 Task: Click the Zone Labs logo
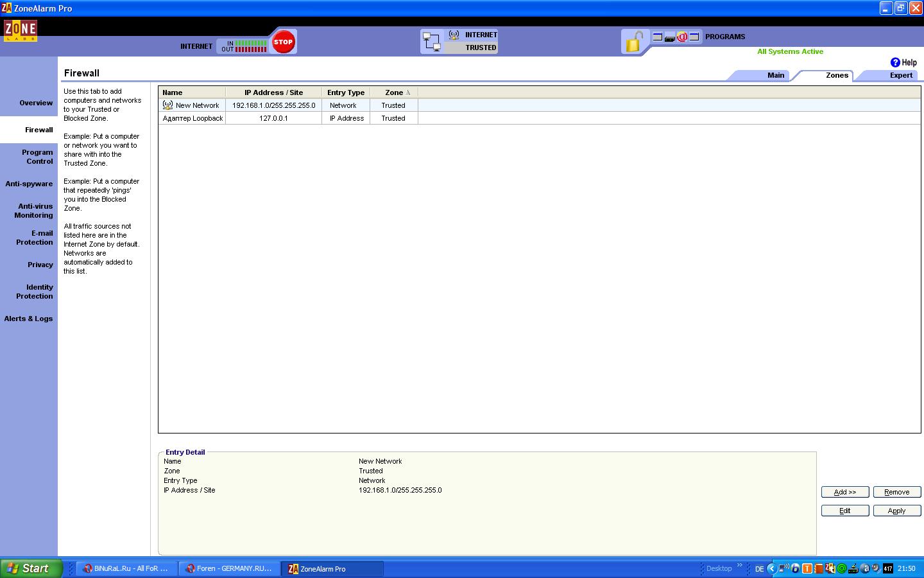pyautogui.click(x=21, y=31)
